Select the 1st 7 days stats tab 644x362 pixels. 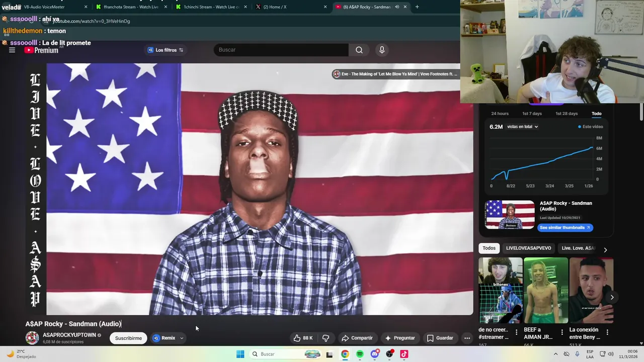point(532,114)
